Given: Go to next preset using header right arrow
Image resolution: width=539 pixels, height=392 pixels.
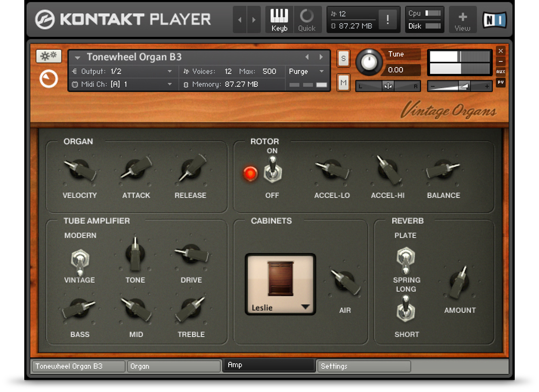Looking at the screenshot, I should (253, 19).
